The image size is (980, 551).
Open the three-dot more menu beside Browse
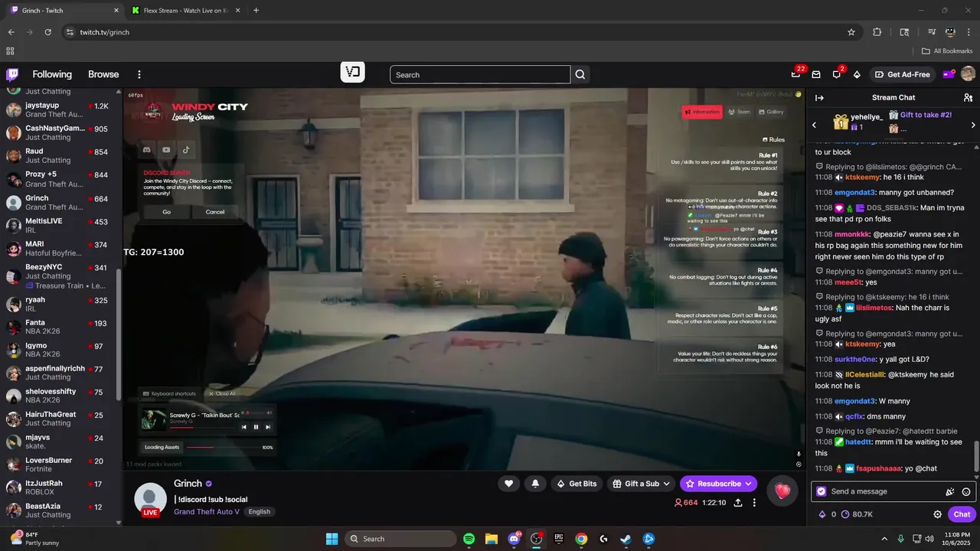139,74
